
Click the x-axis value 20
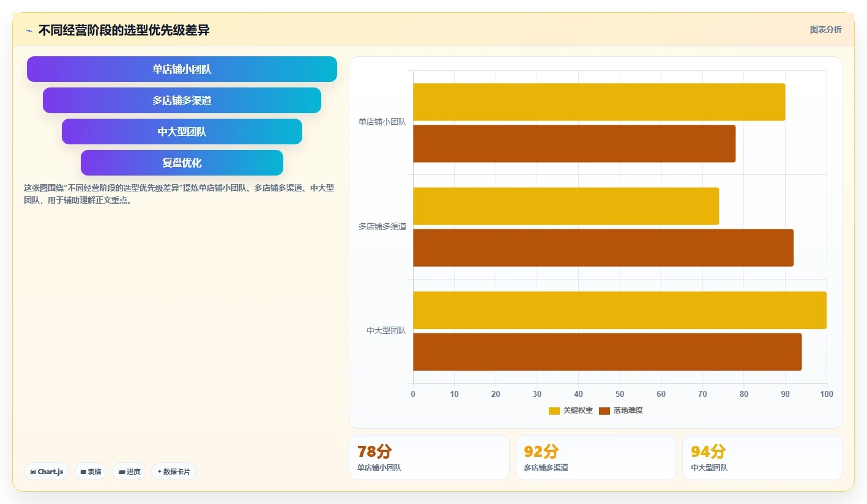coord(496,394)
